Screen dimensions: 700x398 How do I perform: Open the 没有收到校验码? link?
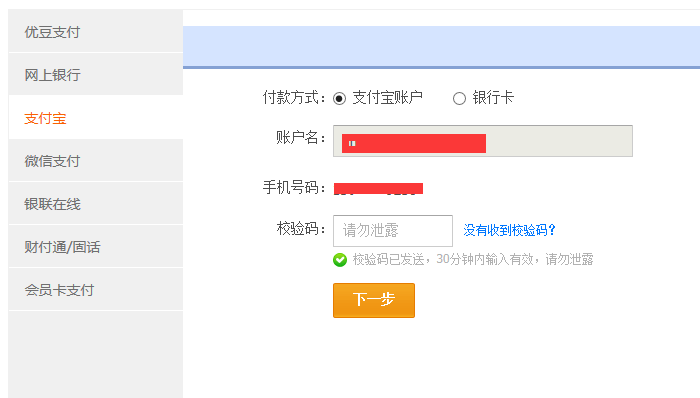pos(509,230)
